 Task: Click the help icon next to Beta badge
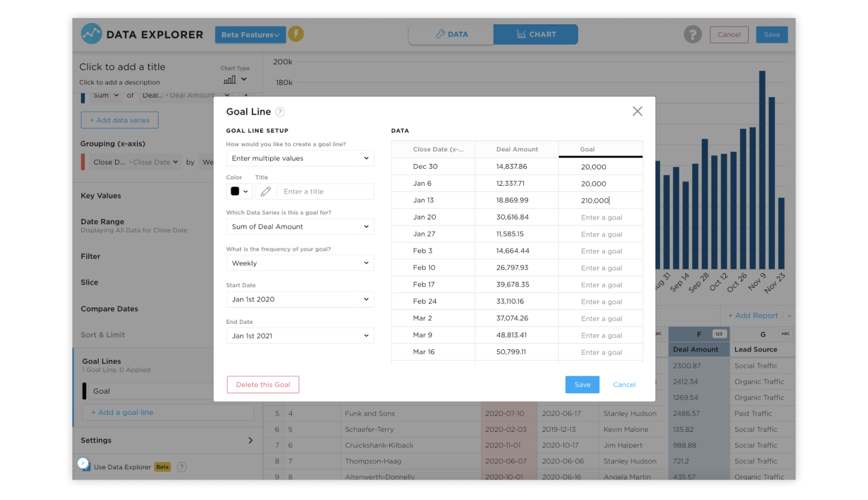[x=181, y=467]
